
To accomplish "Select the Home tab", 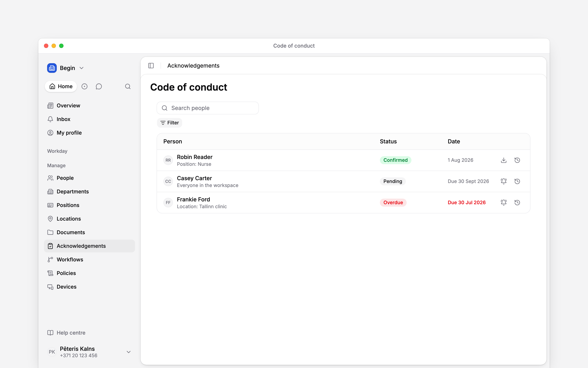I will click(61, 86).
